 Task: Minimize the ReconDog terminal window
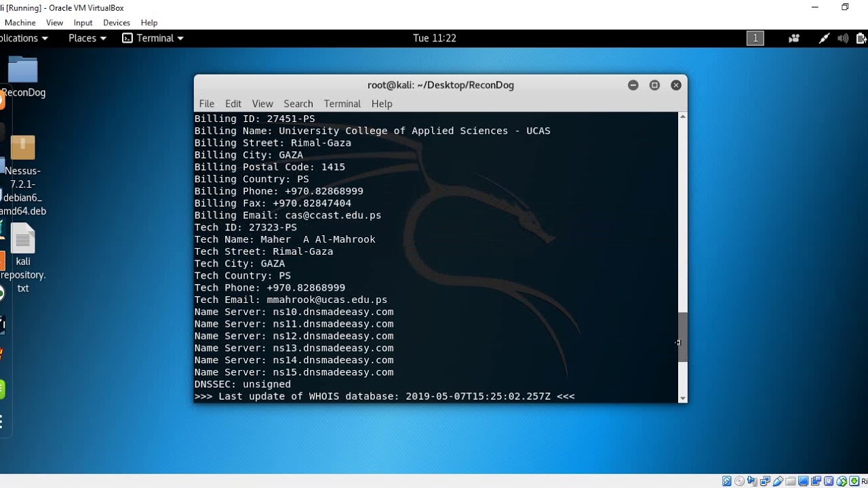[x=633, y=85]
